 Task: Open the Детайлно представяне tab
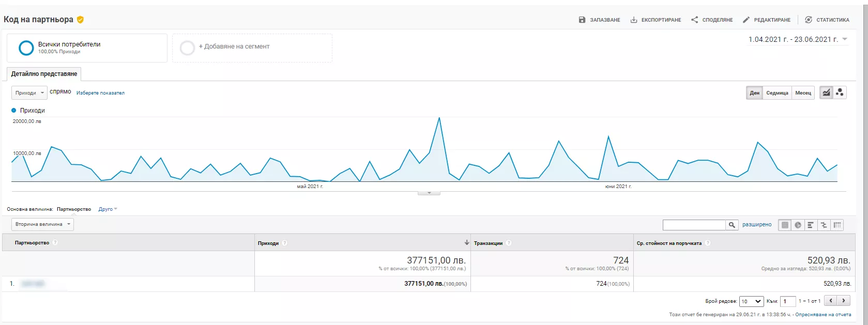(x=44, y=74)
